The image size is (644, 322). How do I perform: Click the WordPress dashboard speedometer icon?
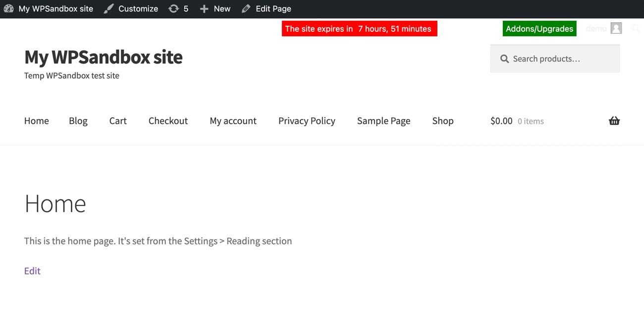pos(8,8)
